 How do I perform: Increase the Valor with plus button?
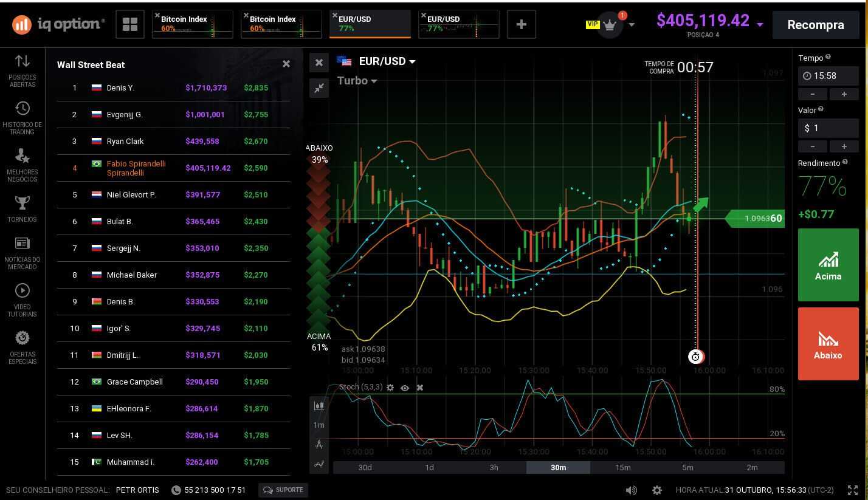coord(844,146)
